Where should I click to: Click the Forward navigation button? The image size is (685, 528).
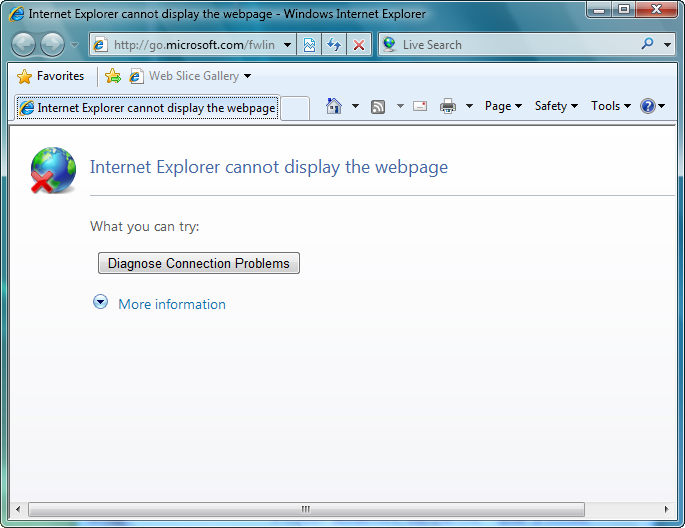[x=52, y=45]
